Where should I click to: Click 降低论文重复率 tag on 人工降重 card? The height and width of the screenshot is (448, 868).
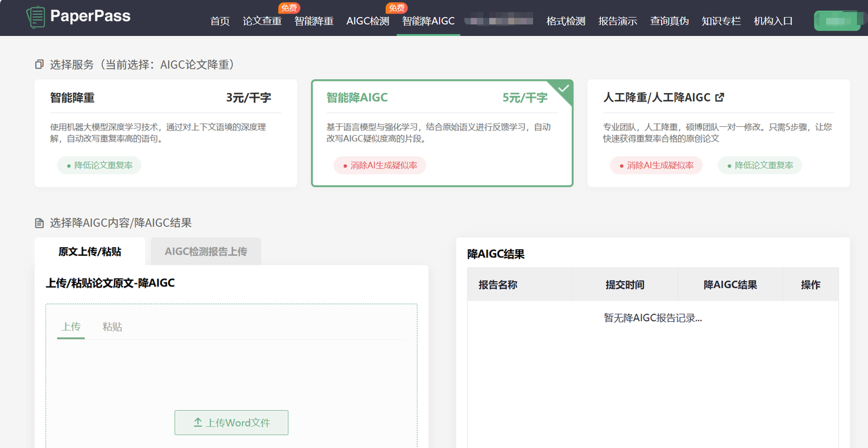[759, 165]
